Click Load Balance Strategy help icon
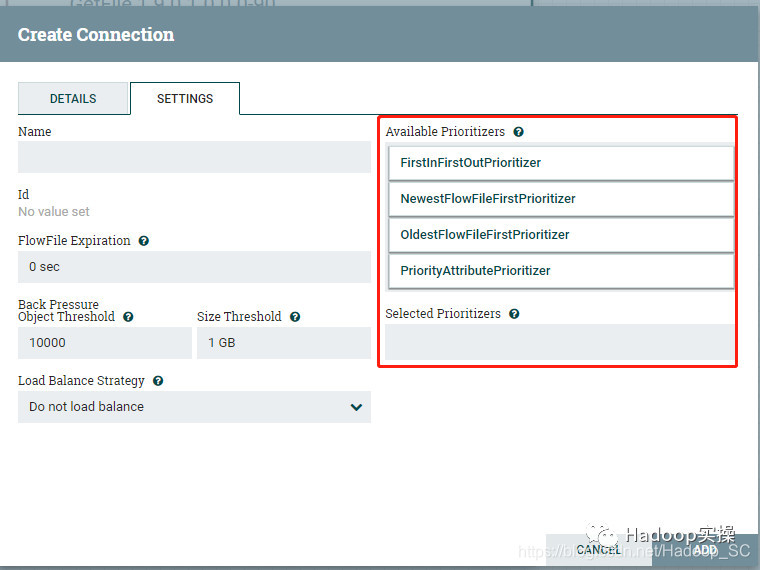760x570 pixels. (x=158, y=381)
